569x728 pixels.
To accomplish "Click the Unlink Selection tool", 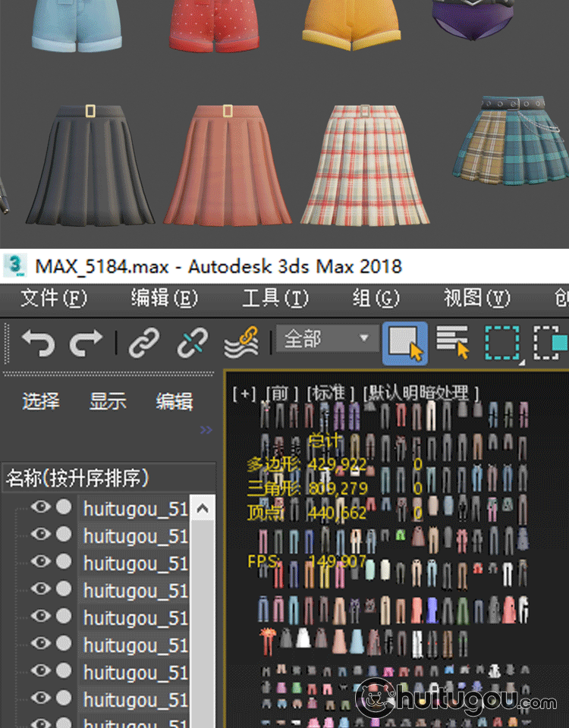I will 192,344.
